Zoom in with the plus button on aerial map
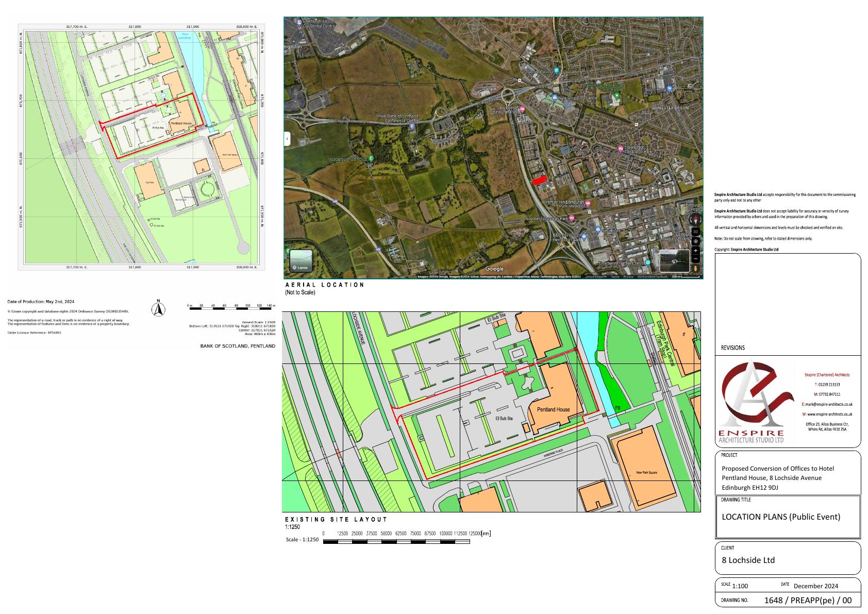Image resolution: width=868 pixels, height=614 pixels. pyautogui.click(x=695, y=251)
